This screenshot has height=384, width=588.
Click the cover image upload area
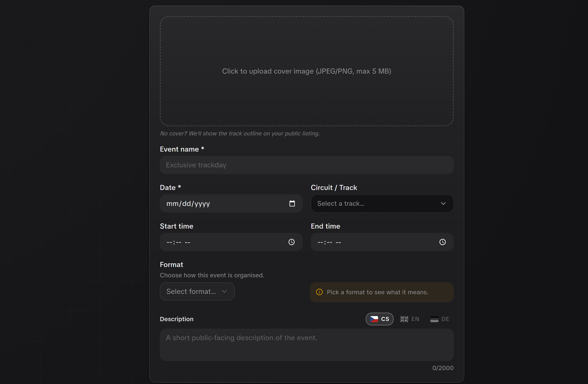(x=307, y=71)
